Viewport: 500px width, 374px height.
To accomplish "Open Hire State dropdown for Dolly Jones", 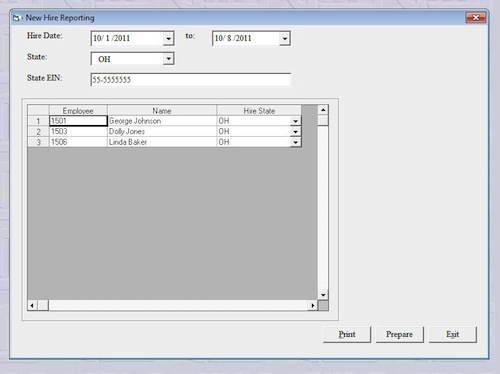I will coord(295,132).
